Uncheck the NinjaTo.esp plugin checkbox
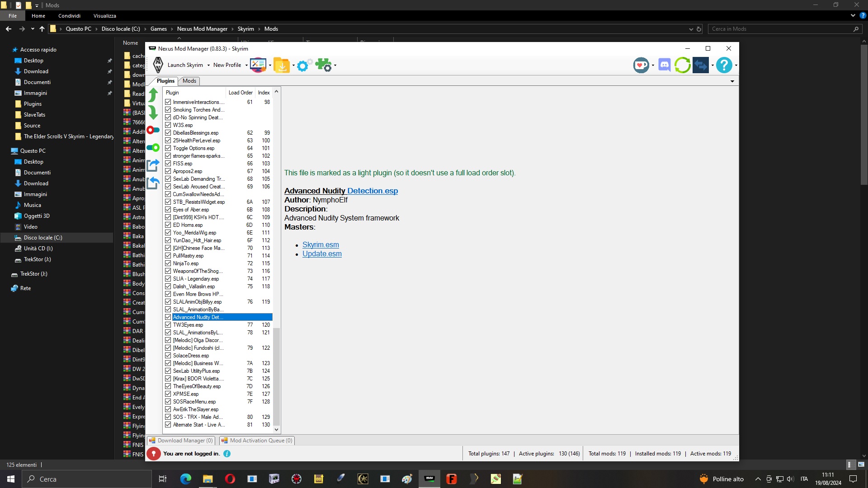 [x=168, y=263]
